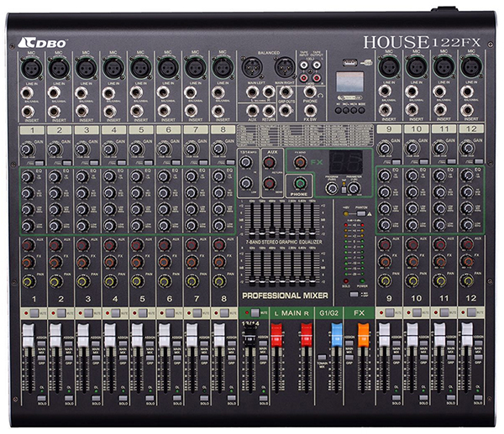Viewport: 504px width, 434px height.
Task: Click the PHONE headphone output jack
Action: (310, 92)
